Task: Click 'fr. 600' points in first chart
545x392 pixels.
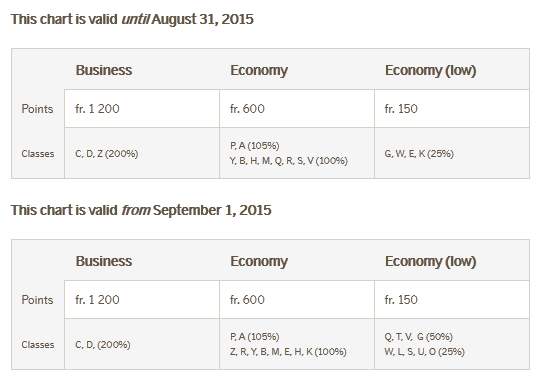Action: 247,109
